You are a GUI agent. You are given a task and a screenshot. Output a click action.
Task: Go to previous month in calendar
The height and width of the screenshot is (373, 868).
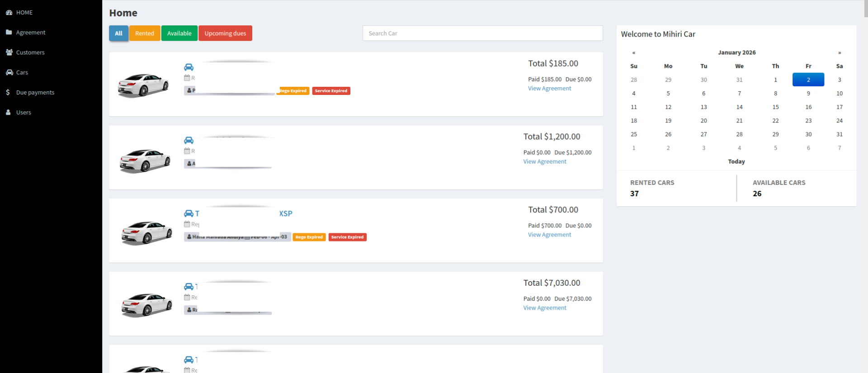[634, 52]
